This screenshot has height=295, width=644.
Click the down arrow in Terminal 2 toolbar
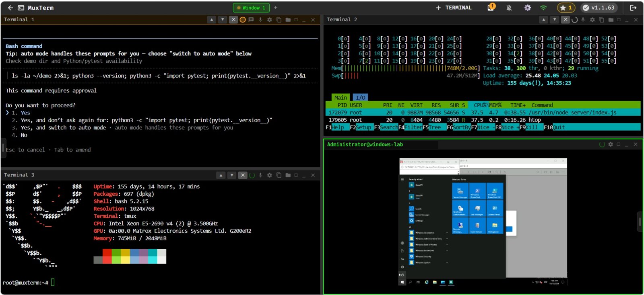click(x=555, y=20)
